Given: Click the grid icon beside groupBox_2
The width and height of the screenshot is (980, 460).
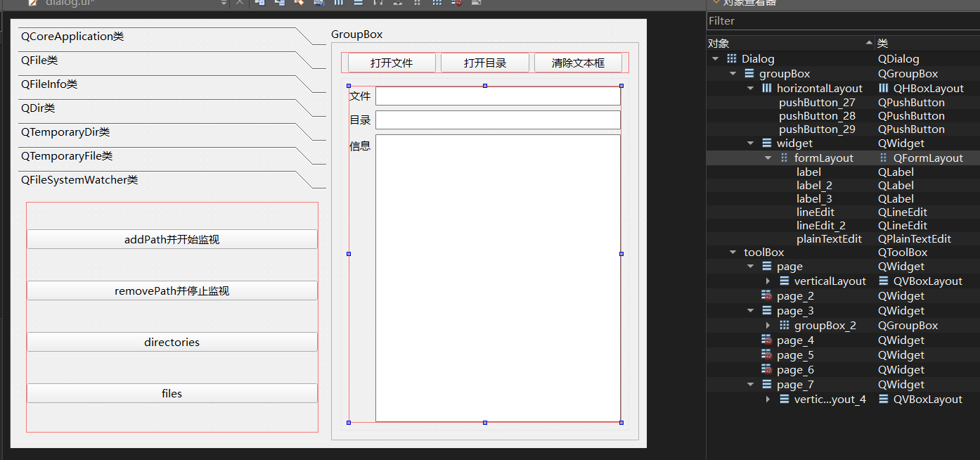Looking at the screenshot, I should point(785,326).
